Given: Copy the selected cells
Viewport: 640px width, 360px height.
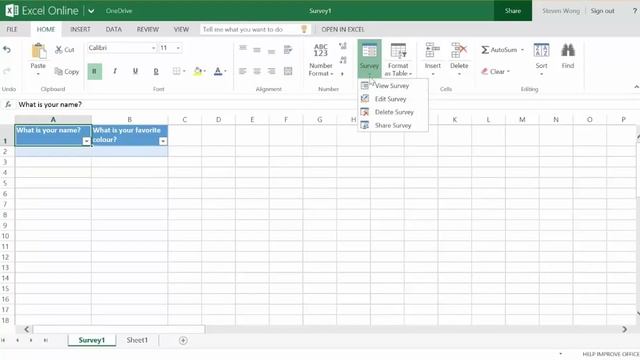Looking at the screenshot, I should point(67,71).
